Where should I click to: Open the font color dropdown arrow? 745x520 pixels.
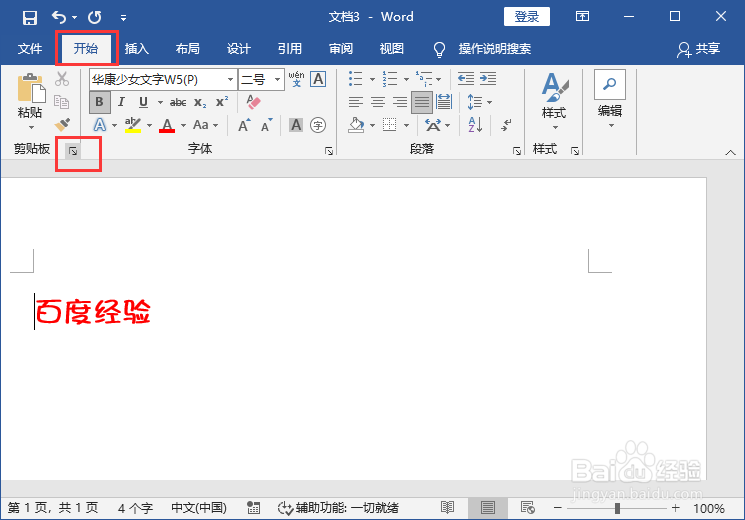pyautogui.click(x=183, y=125)
